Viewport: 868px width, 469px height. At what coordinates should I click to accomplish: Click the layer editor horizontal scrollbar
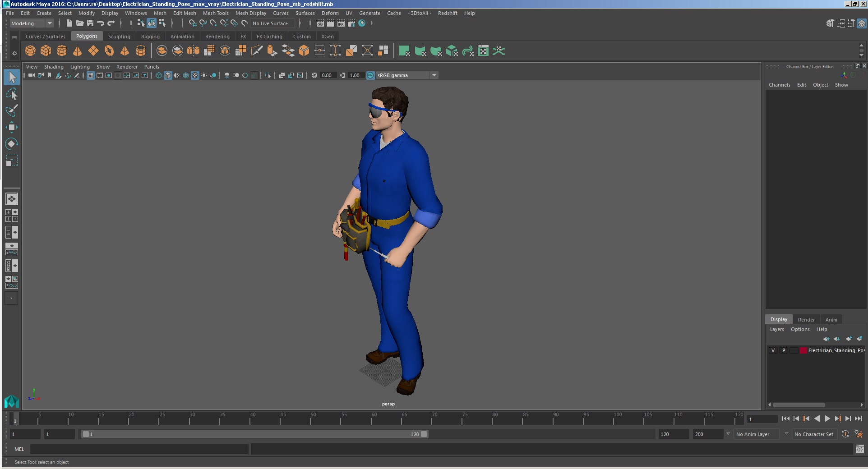point(799,405)
